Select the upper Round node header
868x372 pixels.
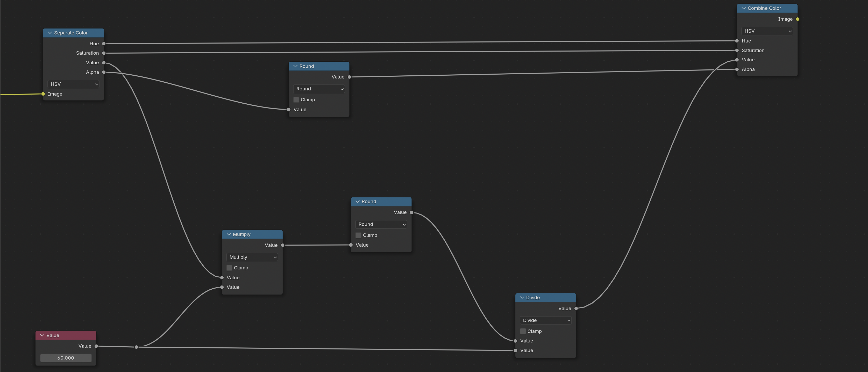click(x=323, y=66)
